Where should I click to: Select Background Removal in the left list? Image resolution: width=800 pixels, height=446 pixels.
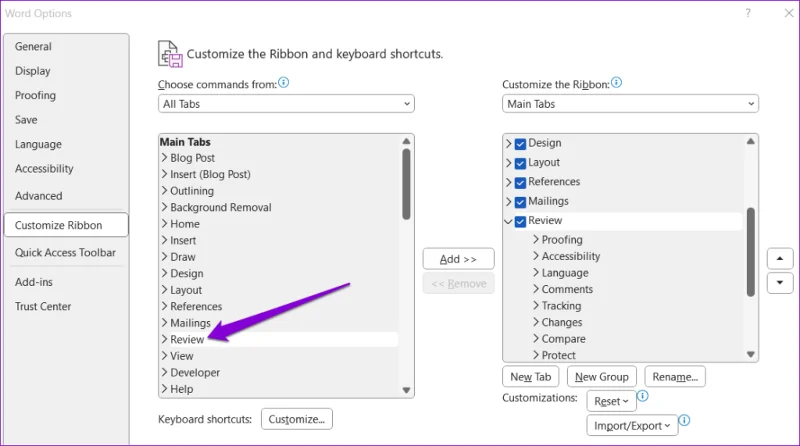click(x=220, y=207)
